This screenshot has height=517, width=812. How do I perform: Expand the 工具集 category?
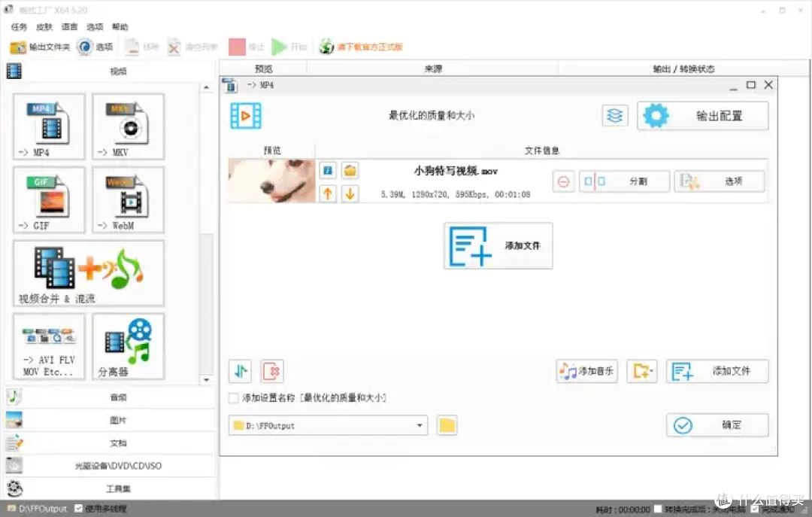[110, 488]
